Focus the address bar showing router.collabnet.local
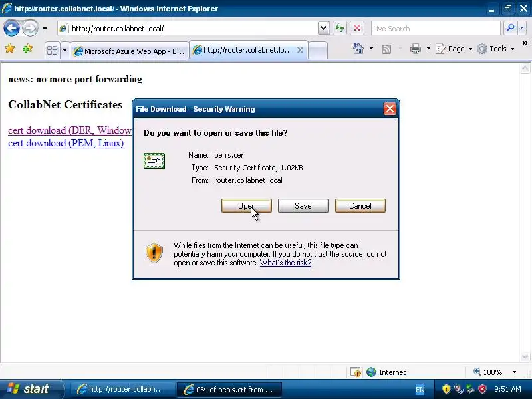This screenshot has width=532, height=399. pos(188,29)
